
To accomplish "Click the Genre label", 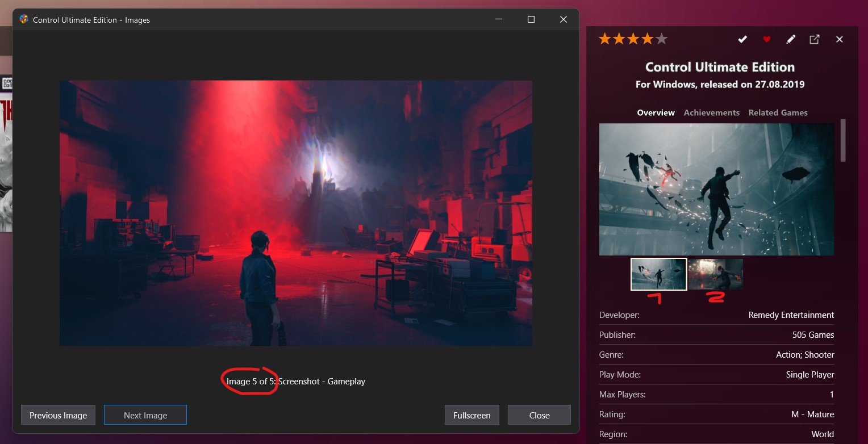I will [611, 355].
